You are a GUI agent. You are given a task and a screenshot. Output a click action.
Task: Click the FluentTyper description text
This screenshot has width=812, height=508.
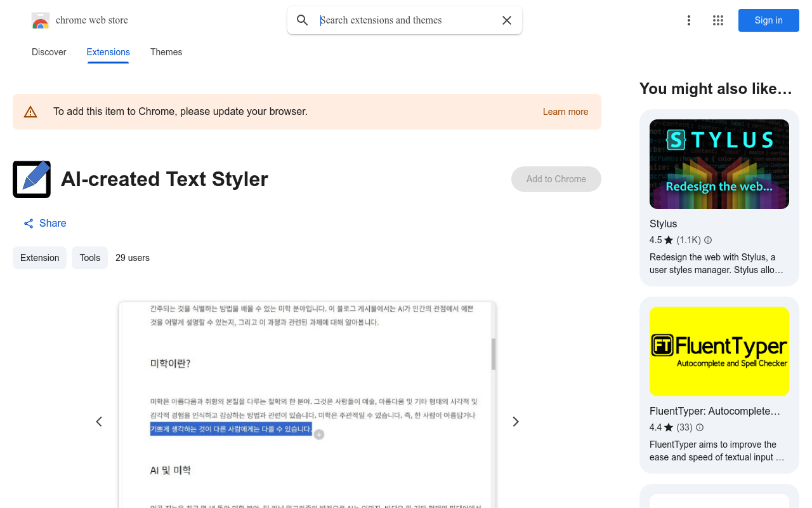(717, 451)
